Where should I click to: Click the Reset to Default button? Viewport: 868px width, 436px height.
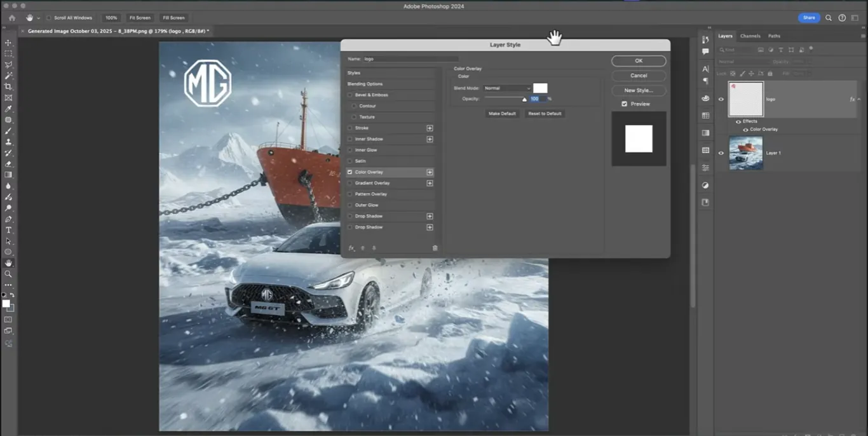545,114
